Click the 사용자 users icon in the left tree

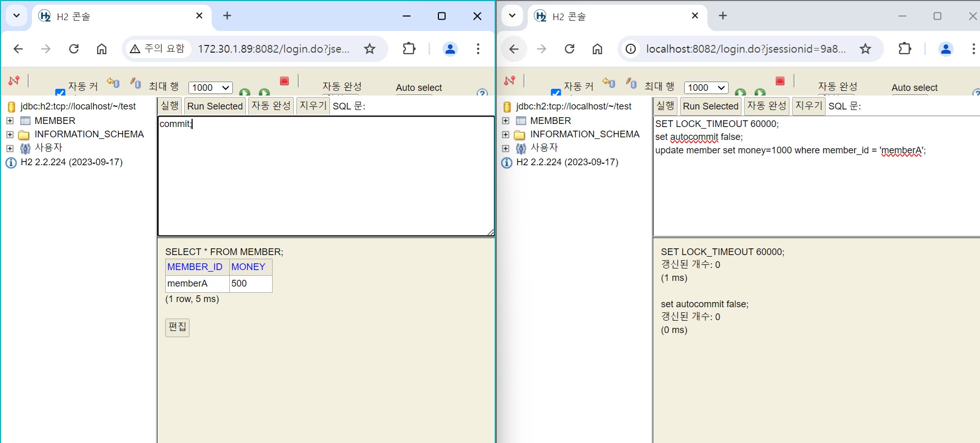[x=25, y=149]
